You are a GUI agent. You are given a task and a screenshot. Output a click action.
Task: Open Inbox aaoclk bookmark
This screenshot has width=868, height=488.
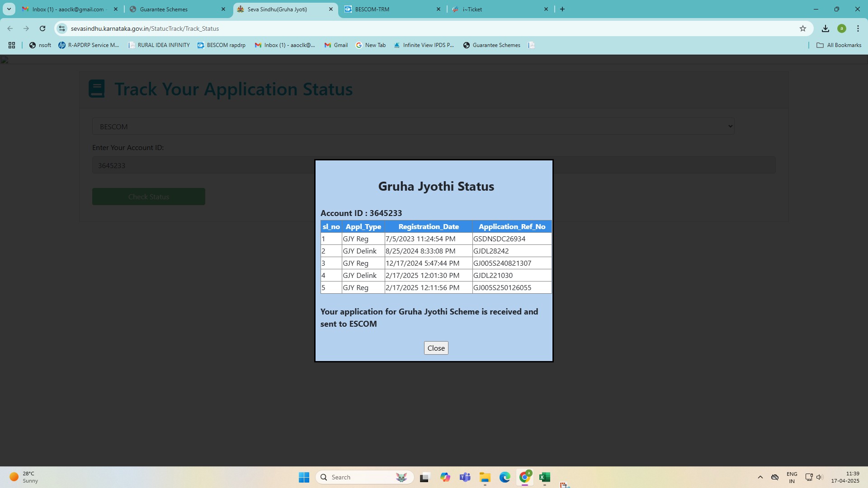point(285,45)
